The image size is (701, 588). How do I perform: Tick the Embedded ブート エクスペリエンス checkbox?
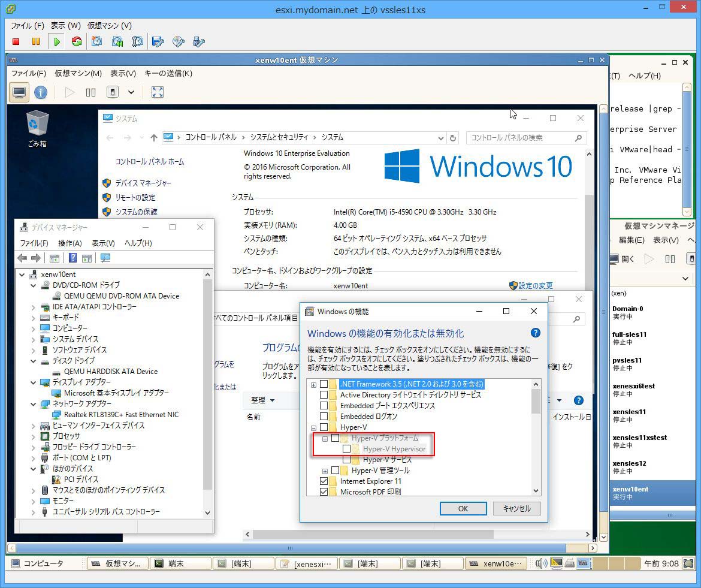(324, 406)
